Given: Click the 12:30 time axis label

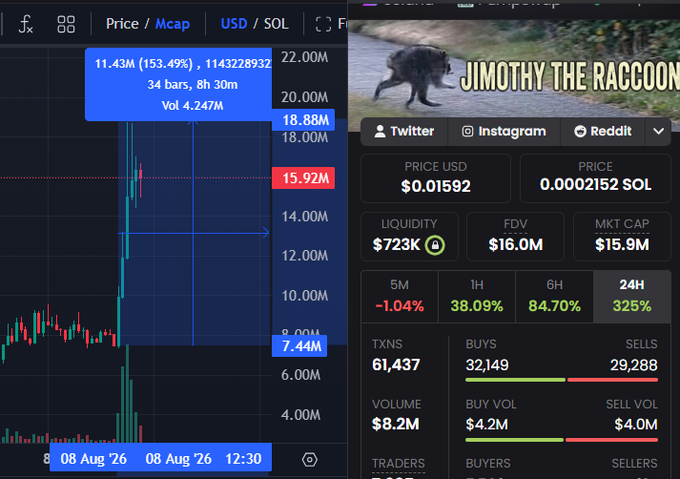Looking at the screenshot, I should point(243,459).
